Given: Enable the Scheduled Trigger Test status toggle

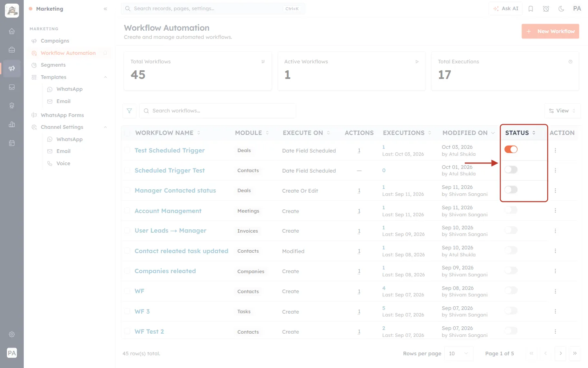Looking at the screenshot, I should (x=511, y=169).
